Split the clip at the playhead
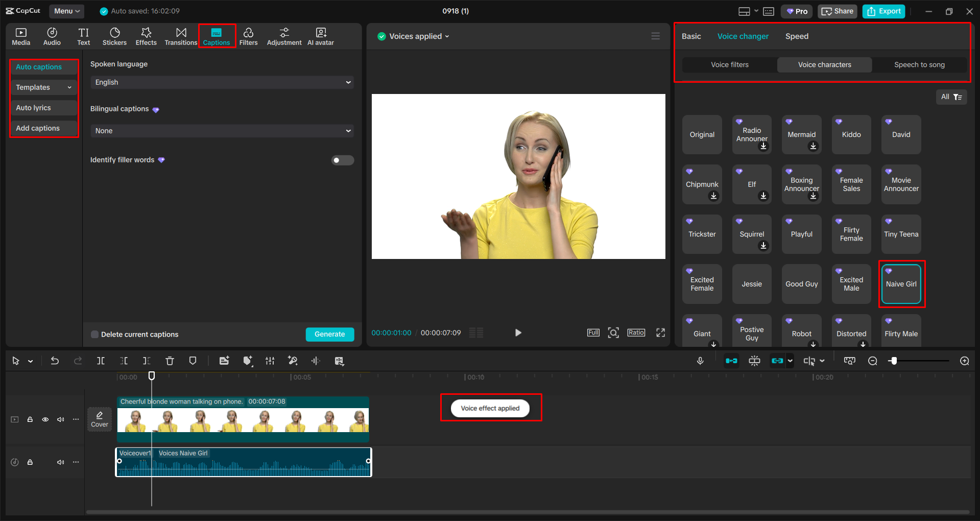This screenshot has width=980, height=521. (101, 361)
